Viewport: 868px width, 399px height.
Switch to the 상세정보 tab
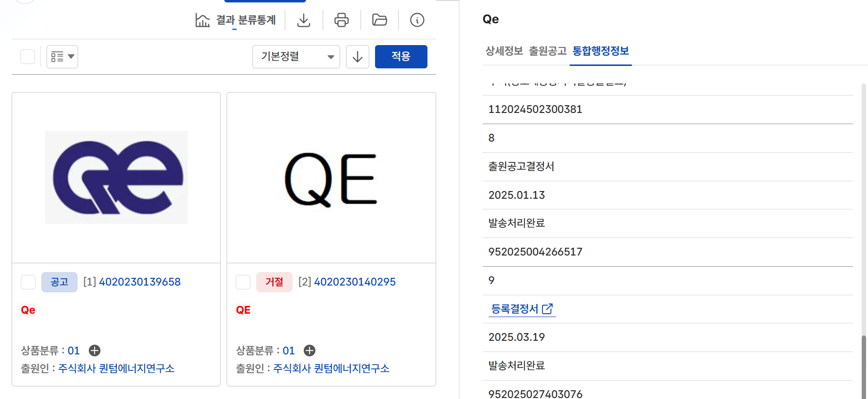504,51
